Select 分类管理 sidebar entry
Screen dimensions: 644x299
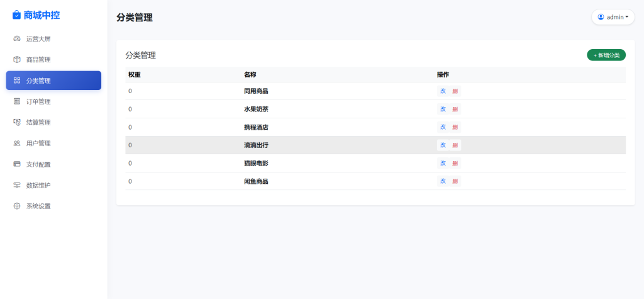[53, 80]
